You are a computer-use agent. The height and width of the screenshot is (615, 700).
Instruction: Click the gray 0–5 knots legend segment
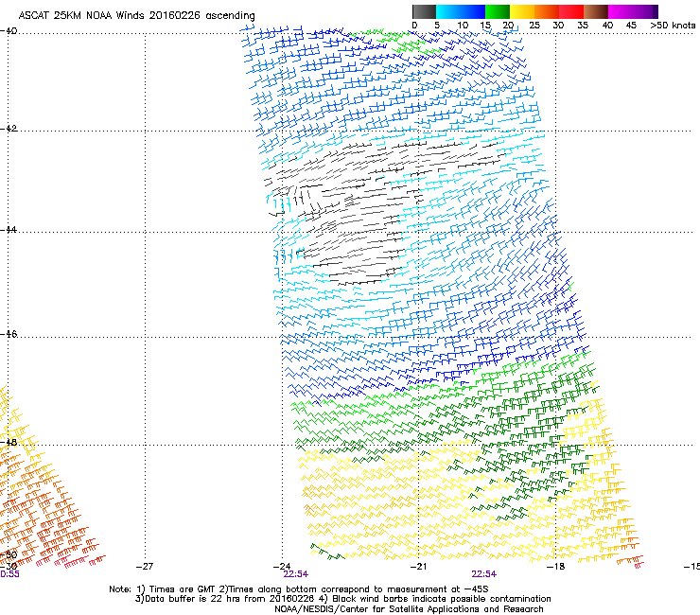pos(424,11)
